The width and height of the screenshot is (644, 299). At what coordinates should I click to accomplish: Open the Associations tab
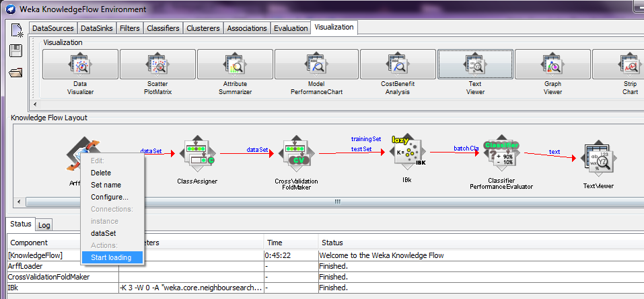(x=247, y=28)
